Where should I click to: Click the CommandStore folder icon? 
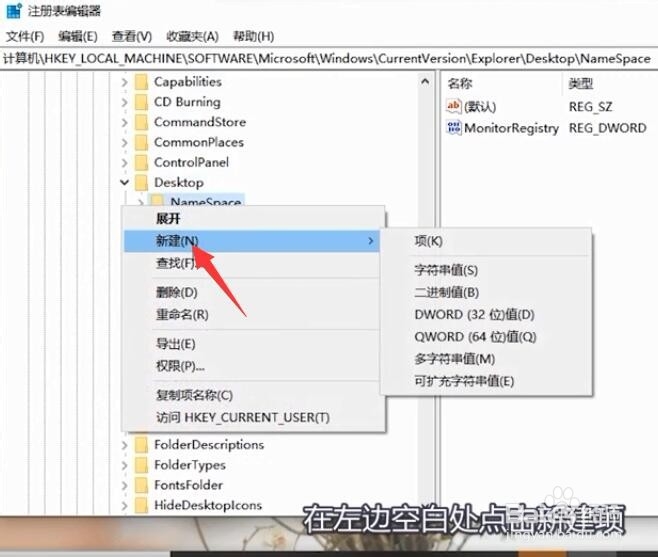pyautogui.click(x=141, y=122)
